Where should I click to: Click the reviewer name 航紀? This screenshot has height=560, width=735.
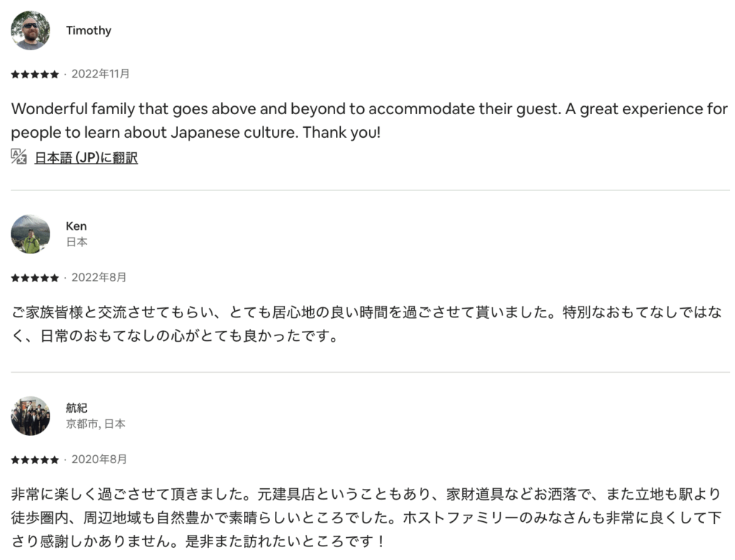(77, 408)
